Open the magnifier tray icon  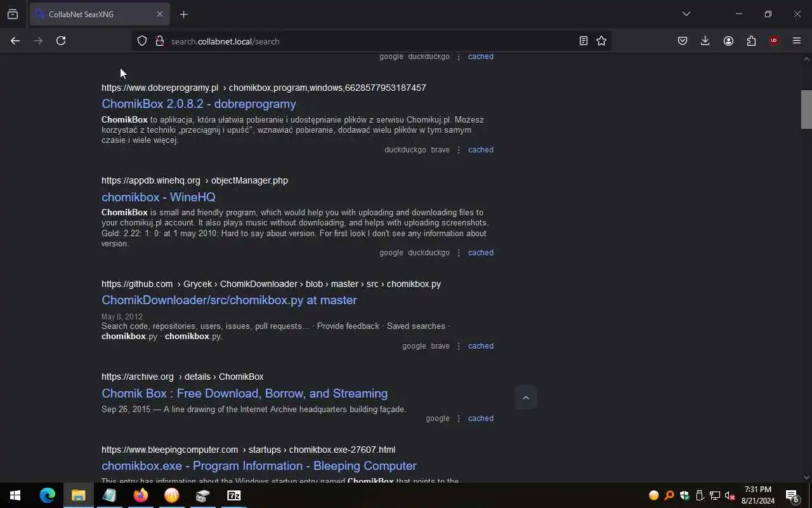[x=669, y=495]
